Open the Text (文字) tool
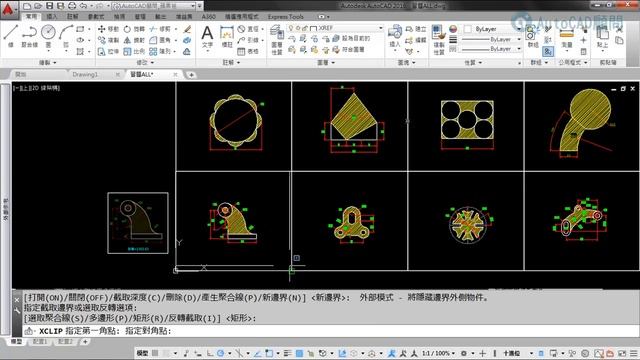Screen dimensions: 640x360 pos(207,37)
